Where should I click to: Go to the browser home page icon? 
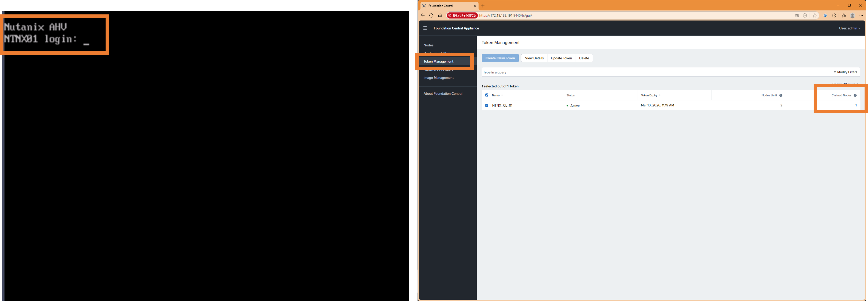[440, 16]
